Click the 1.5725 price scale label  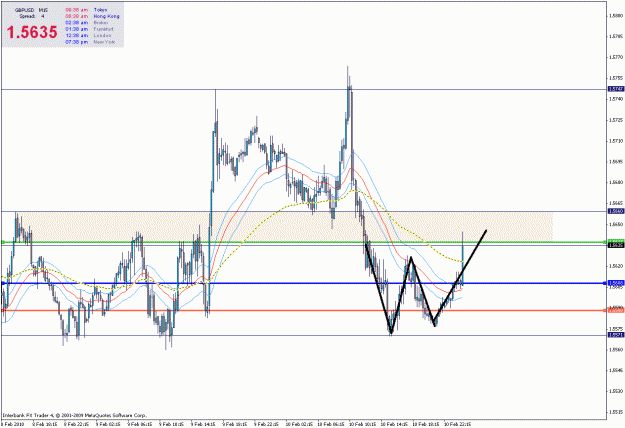click(616, 120)
